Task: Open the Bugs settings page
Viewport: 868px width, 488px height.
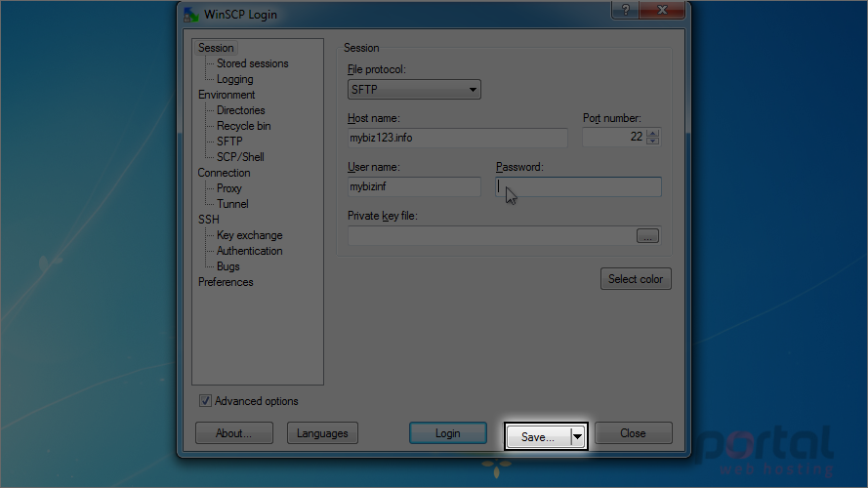Action: (x=228, y=266)
